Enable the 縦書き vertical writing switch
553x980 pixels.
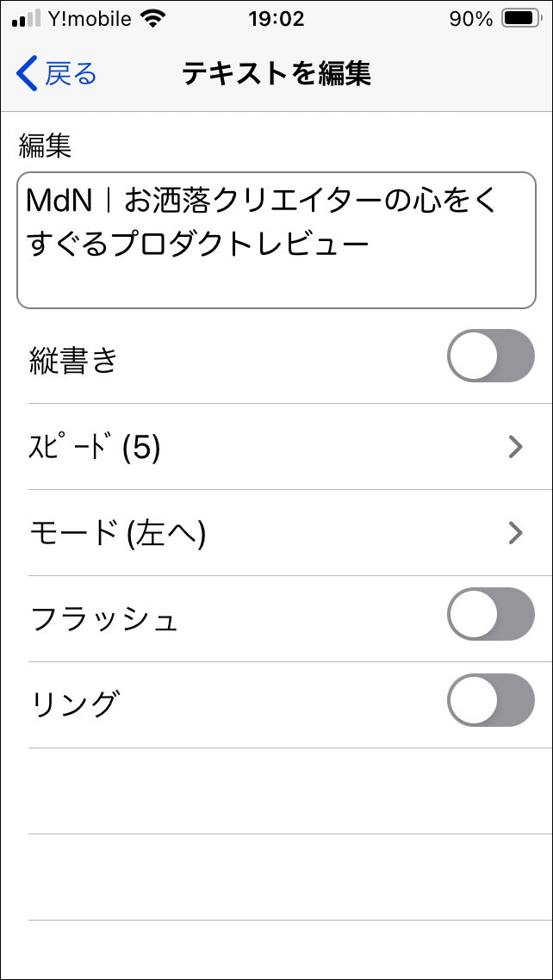[490, 356]
